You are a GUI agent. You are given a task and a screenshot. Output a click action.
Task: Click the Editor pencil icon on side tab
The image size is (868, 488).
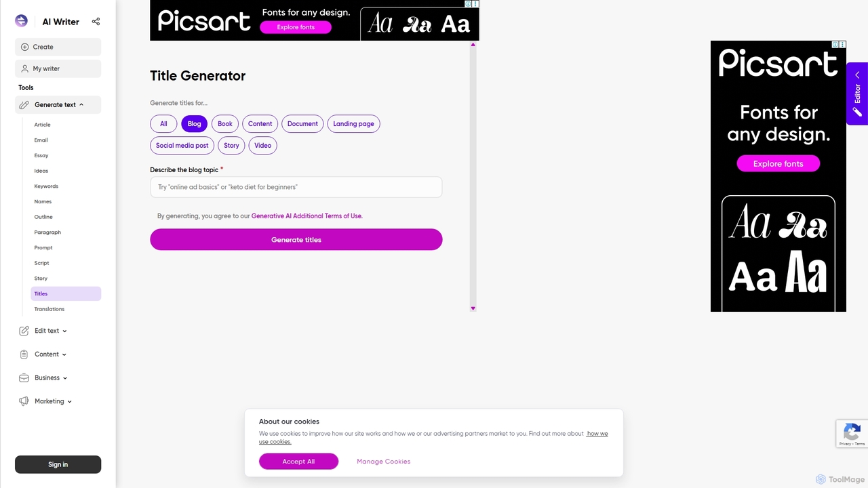pos(857,112)
